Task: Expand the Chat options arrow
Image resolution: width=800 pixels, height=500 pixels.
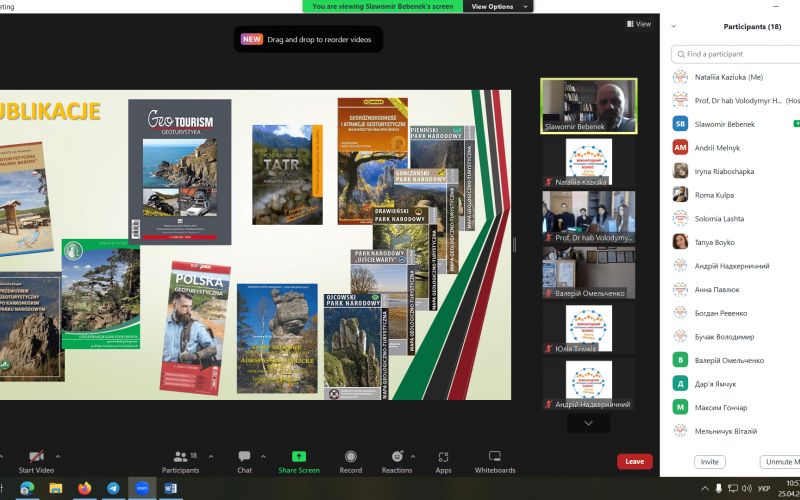Action: (x=263, y=457)
